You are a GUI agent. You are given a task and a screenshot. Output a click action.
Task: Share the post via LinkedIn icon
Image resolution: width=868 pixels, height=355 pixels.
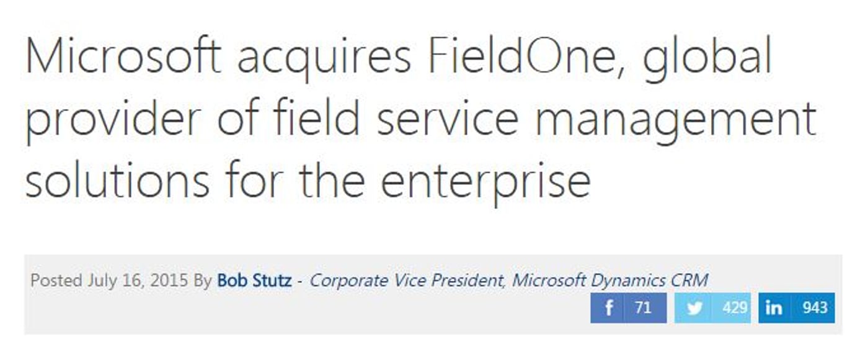click(774, 308)
